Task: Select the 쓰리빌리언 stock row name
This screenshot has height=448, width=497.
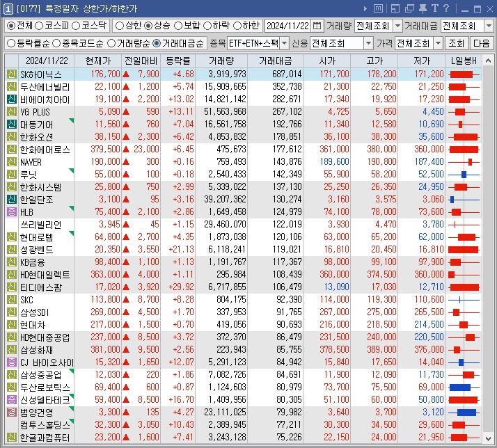Action: pyautogui.click(x=41, y=225)
